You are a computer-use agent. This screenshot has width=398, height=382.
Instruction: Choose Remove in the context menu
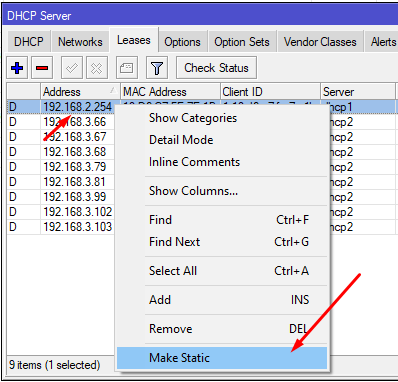point(222,329)
